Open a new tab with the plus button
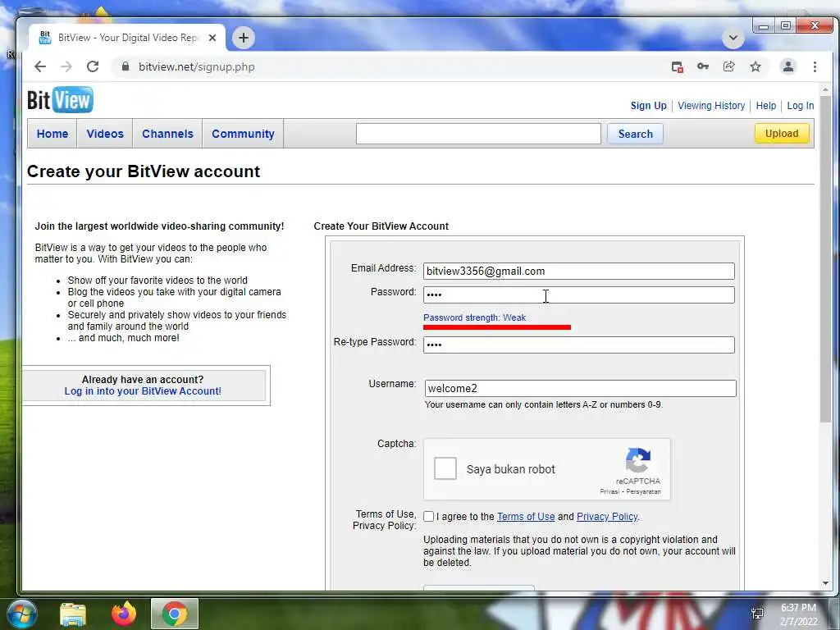Image resolution: width=840 pixels, height=630 pixels. [x=243, y=38]
